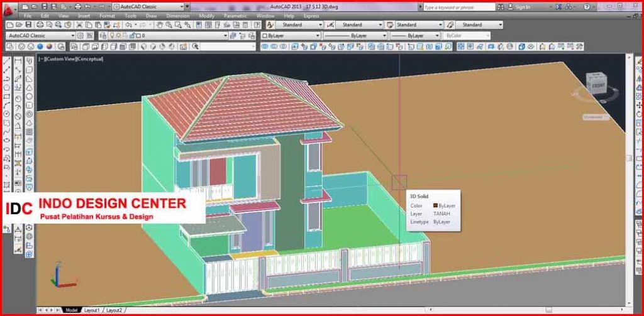Open the ViewCube Unnamed UCS dropdown
Viewport: 644px width, 316px height.
pos(595,117)
